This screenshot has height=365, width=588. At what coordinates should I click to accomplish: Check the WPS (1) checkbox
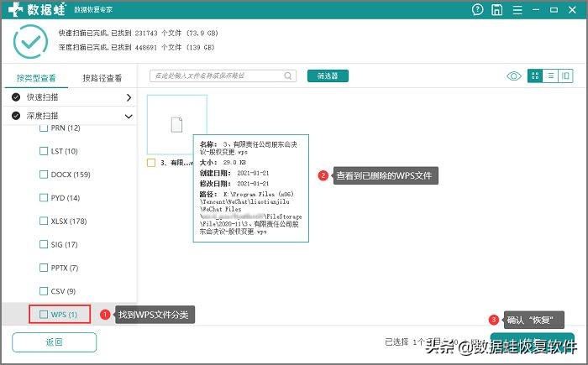44,315
